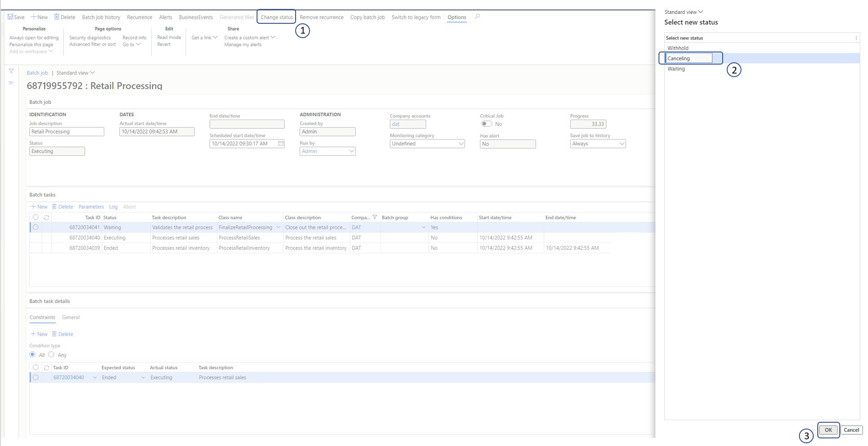Refresh the Batch tasks grid
The width and height of the screenshot is (868, 446).
(46, 217)
